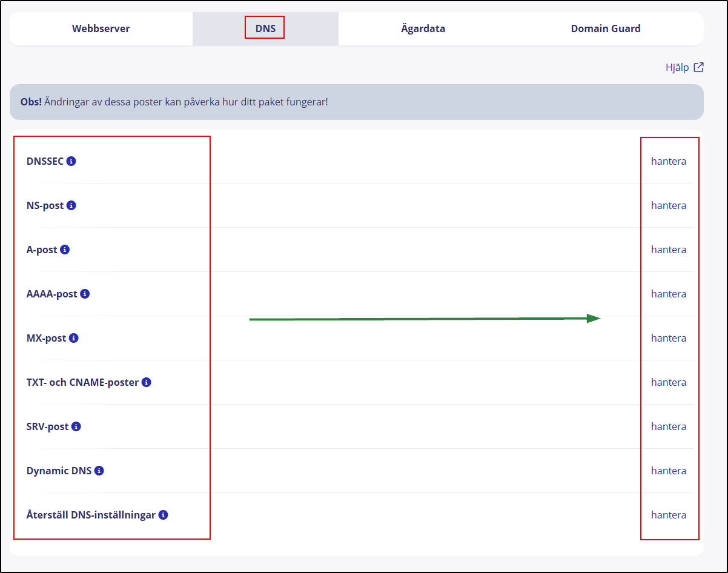Open the Ägardata tab
This screenshot has width=728, height=573.
coord(423,28)
